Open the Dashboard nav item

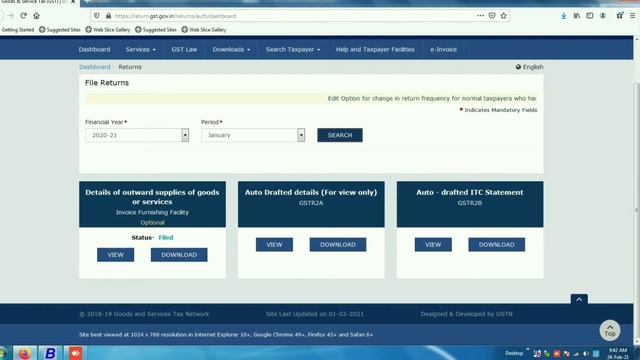[x=94, y=49]
